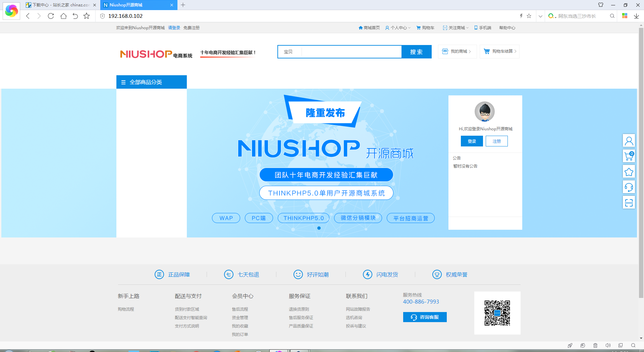Click the 咨询客服 button in footer
Viewport: 644px width, 352px height.
pyautogui.click(x=425, y=317)
